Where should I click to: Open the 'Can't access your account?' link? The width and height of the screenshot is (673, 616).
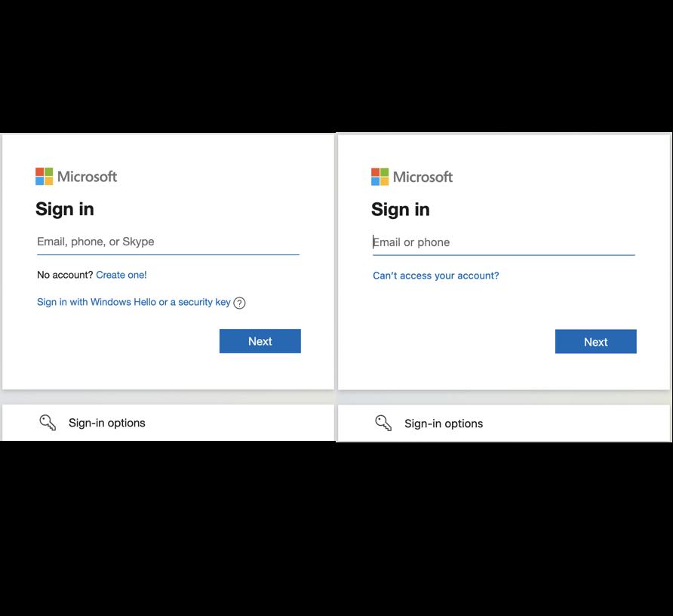coord(435,276)
